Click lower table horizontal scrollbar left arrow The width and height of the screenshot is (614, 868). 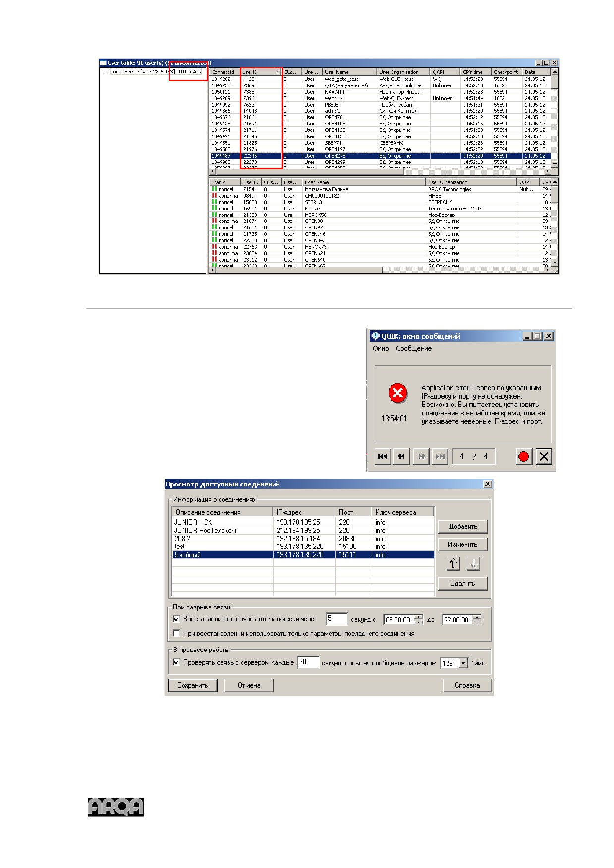point(213,270)
